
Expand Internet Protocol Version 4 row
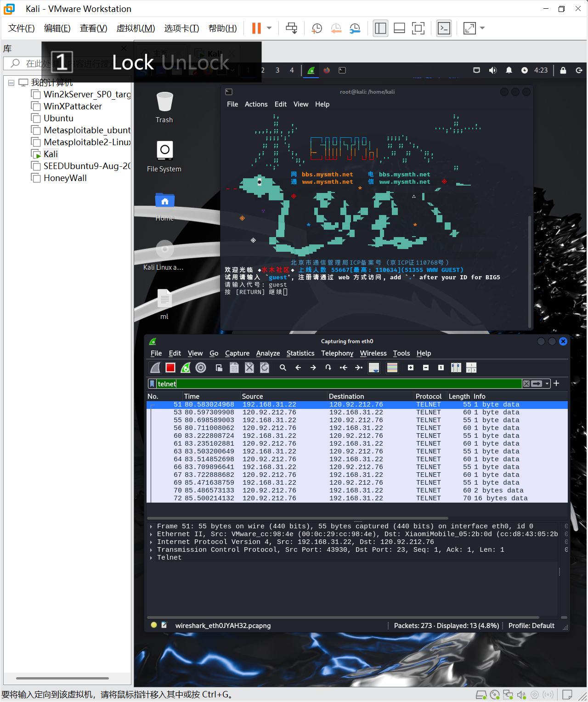click(x=151, y=542)
